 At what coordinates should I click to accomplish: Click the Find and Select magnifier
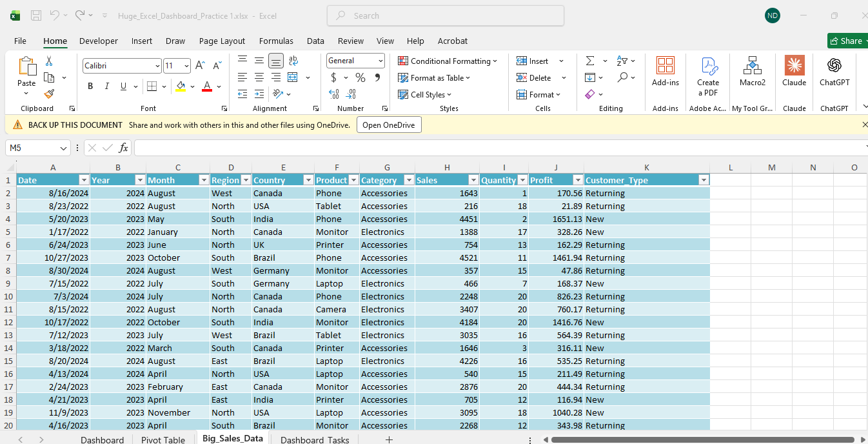[622, 77]
